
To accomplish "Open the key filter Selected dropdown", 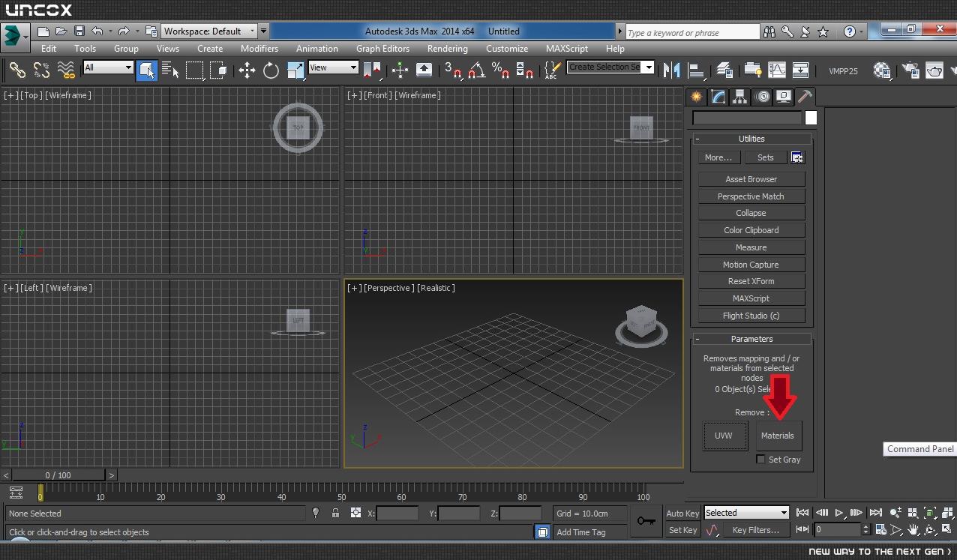I will (746, 513).
